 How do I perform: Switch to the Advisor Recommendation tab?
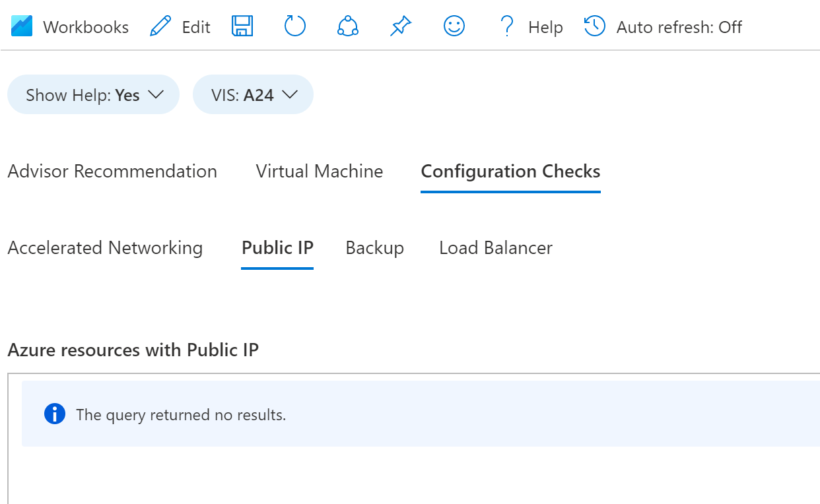click(112, 172)
